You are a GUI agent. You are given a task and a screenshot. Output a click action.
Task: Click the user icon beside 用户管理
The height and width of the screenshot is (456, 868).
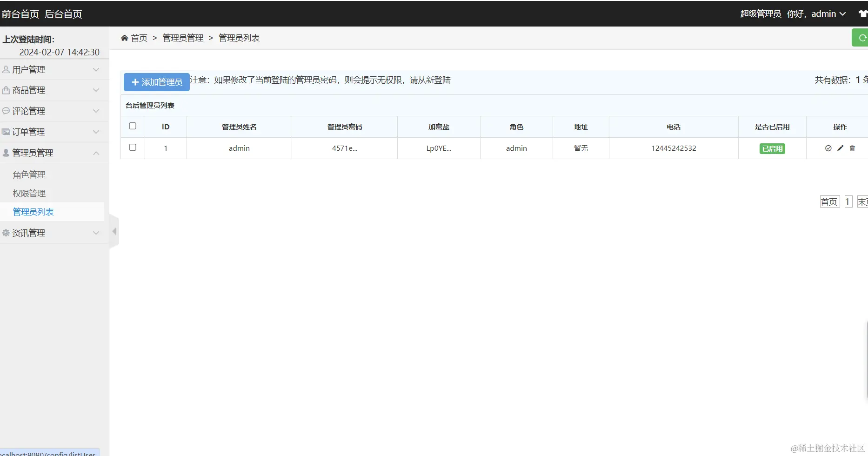6,69
